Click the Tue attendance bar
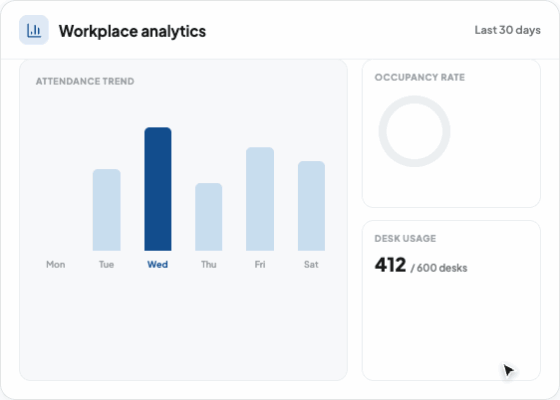 coord(107,210)
